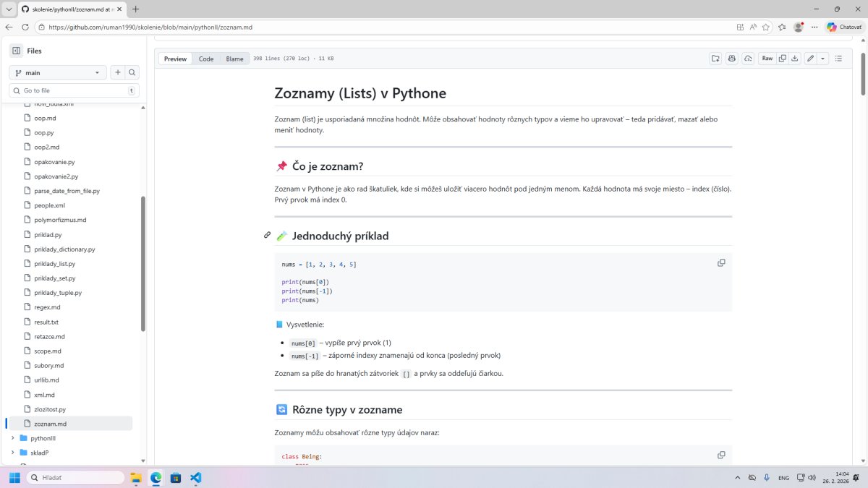The height and width of the screenshot is (488, 868).
Task: Copy raw file contents
Action: coord(782,59)
